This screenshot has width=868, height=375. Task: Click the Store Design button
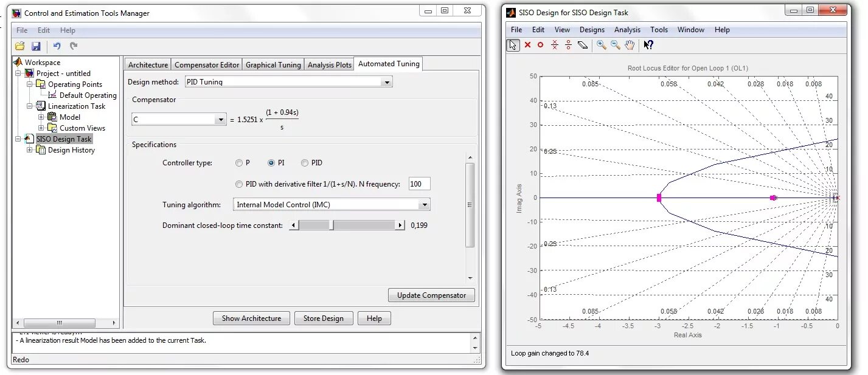point(324,318)
